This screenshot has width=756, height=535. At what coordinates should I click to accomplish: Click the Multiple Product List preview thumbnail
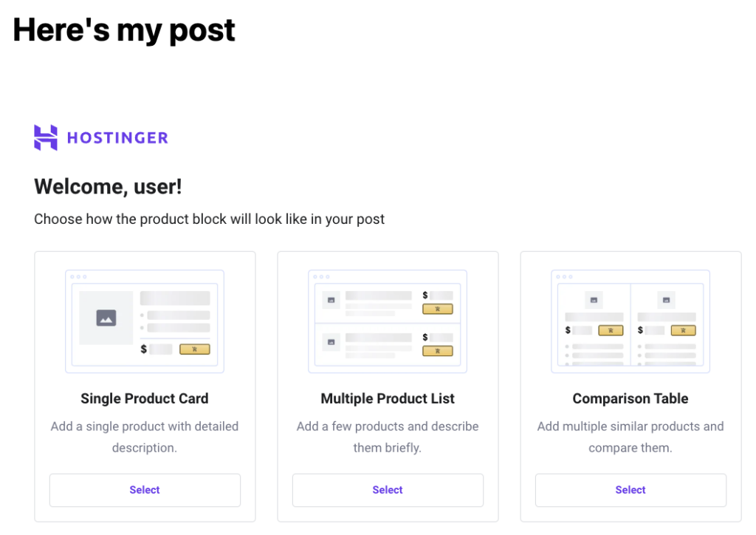tap(388, 321)
